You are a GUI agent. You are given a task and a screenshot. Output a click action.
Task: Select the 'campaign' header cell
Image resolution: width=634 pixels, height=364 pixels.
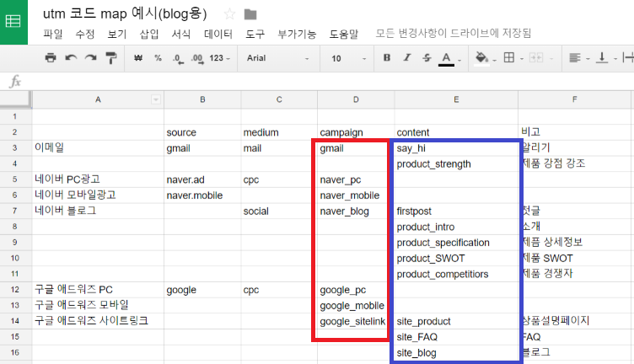click(x=356, y=132)
